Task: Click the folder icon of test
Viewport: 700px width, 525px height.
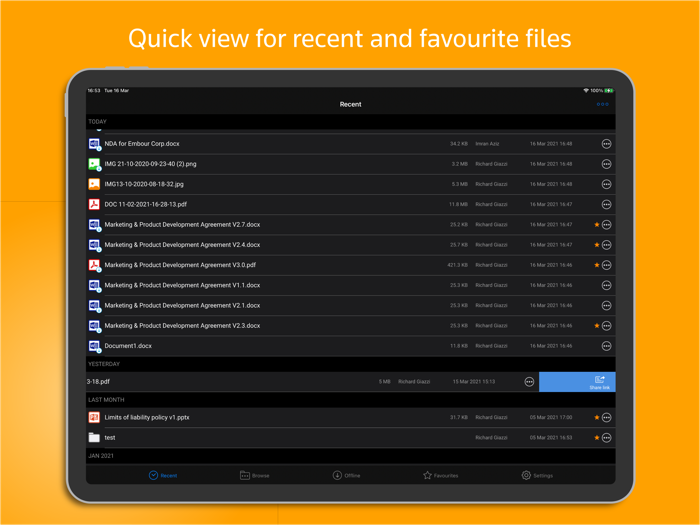Action: [x=94, y=438]
